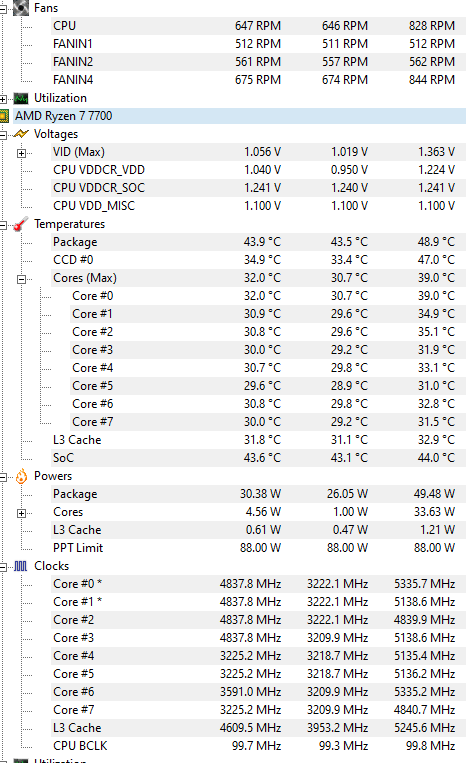This screenshot has width=466, height=763.
Task: Collapse the Fans section
Action: 3,9
